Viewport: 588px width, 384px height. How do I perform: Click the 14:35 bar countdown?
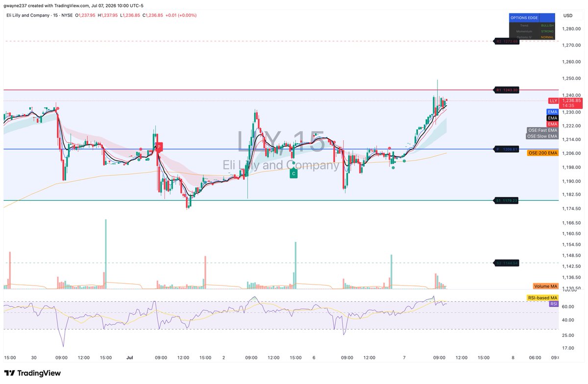tap(568, 106)
